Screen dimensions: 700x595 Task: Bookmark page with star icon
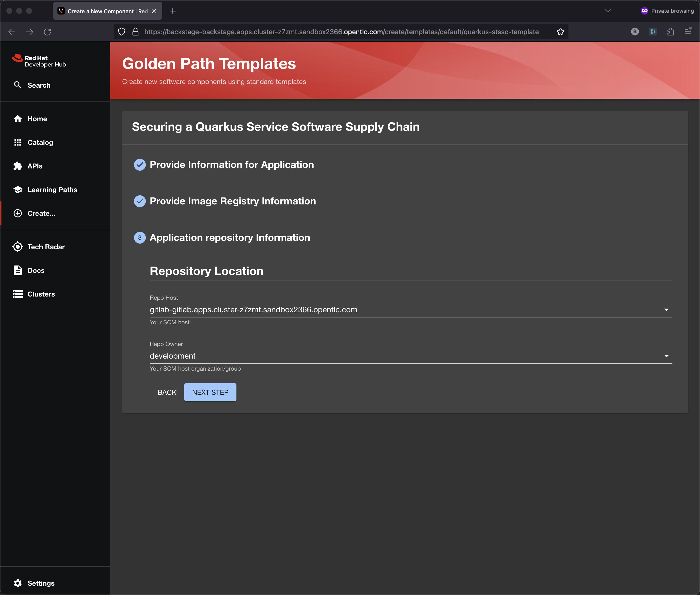pyautogui.click(x=560, y=32)
